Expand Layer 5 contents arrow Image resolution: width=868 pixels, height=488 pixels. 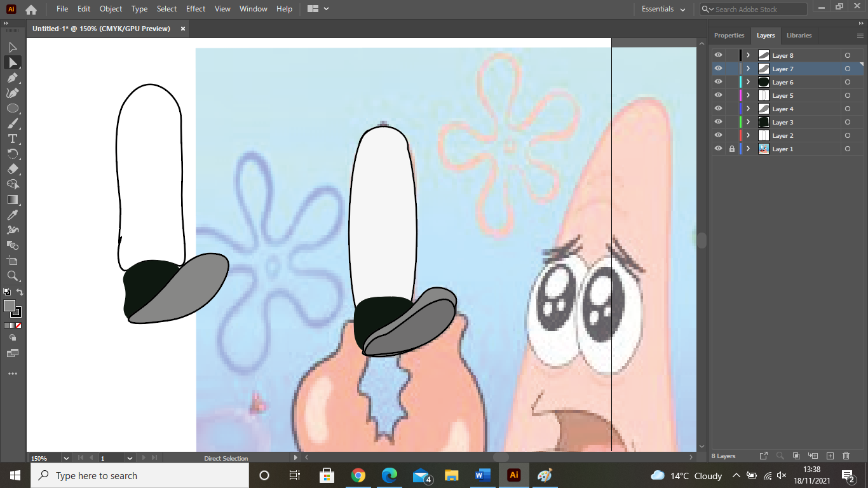(x=749, y=95)
